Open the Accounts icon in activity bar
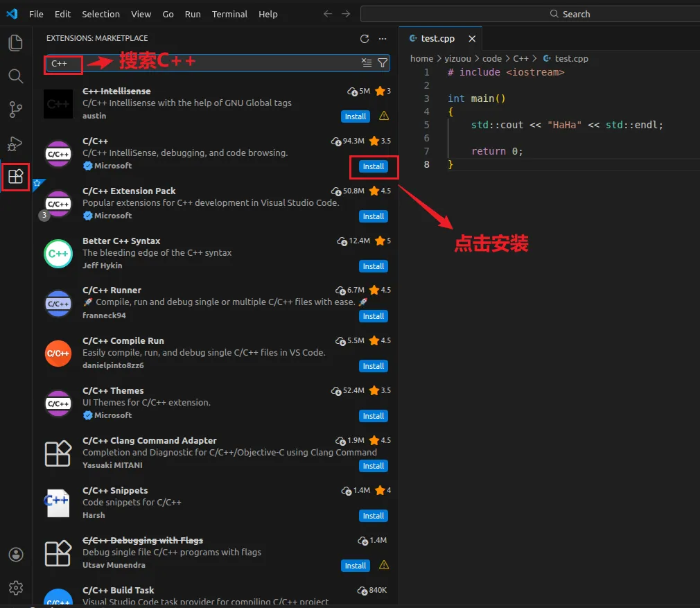 [16, 555]
